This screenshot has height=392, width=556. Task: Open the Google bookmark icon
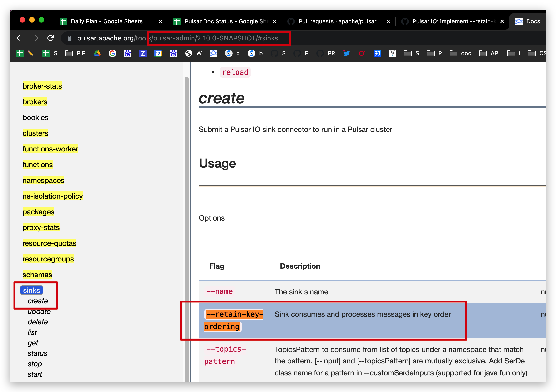[112, 53]
